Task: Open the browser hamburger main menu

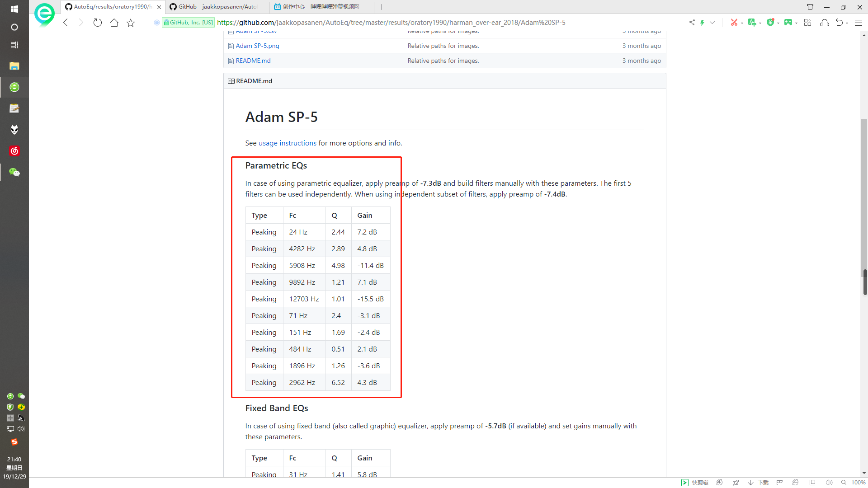Action: 859,23
